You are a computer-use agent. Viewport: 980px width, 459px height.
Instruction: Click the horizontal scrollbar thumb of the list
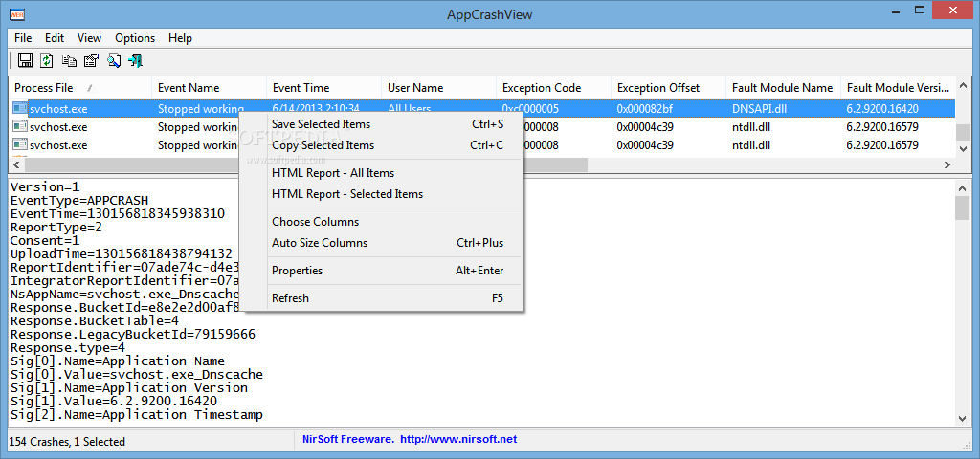click(306, 164)
